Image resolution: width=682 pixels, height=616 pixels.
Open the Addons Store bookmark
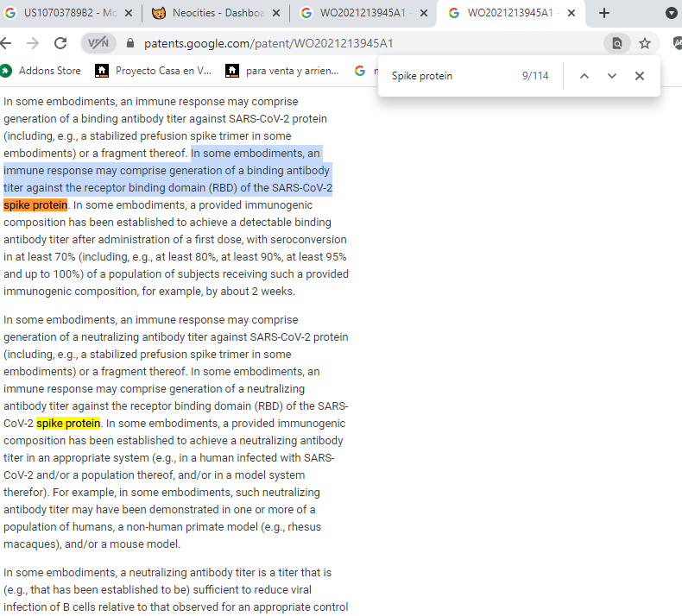[x=41, y=71]
